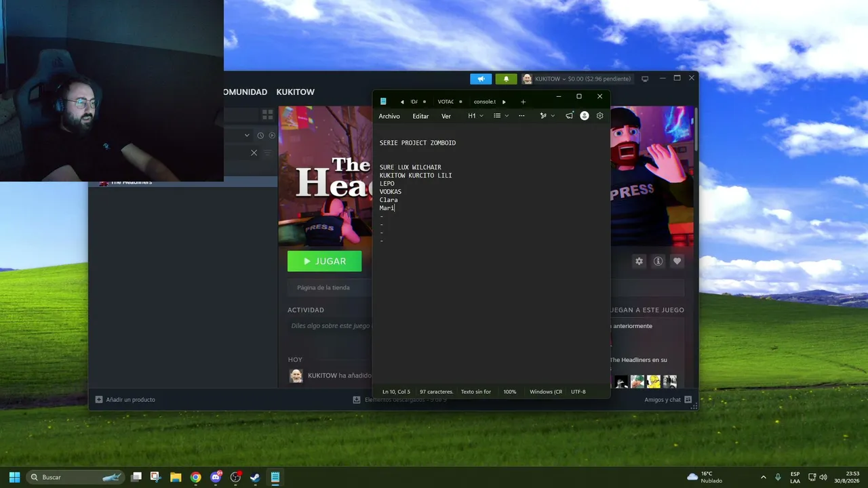
Task: Add a new Notepad tab
Action: pyautogui.click(x=523, y=102)
